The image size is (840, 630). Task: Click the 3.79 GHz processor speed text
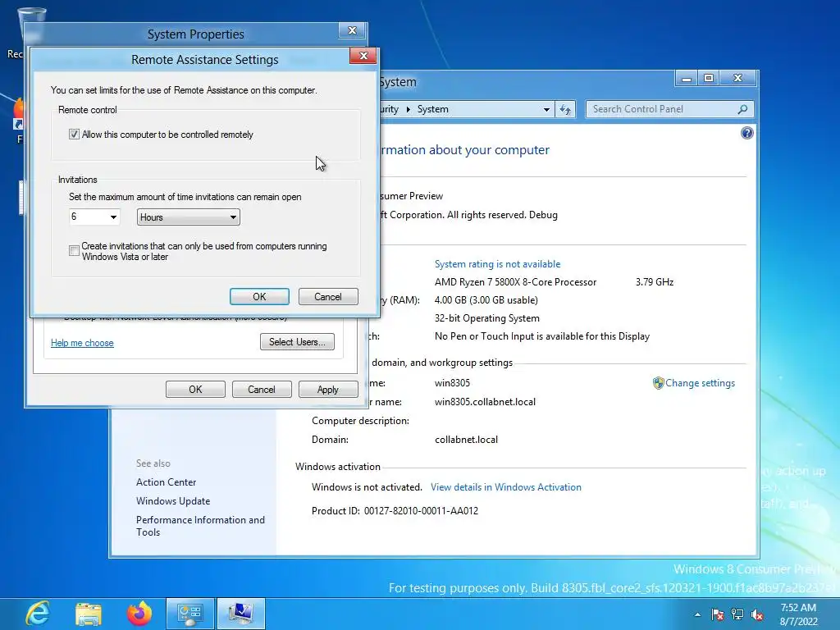(654, 282)
